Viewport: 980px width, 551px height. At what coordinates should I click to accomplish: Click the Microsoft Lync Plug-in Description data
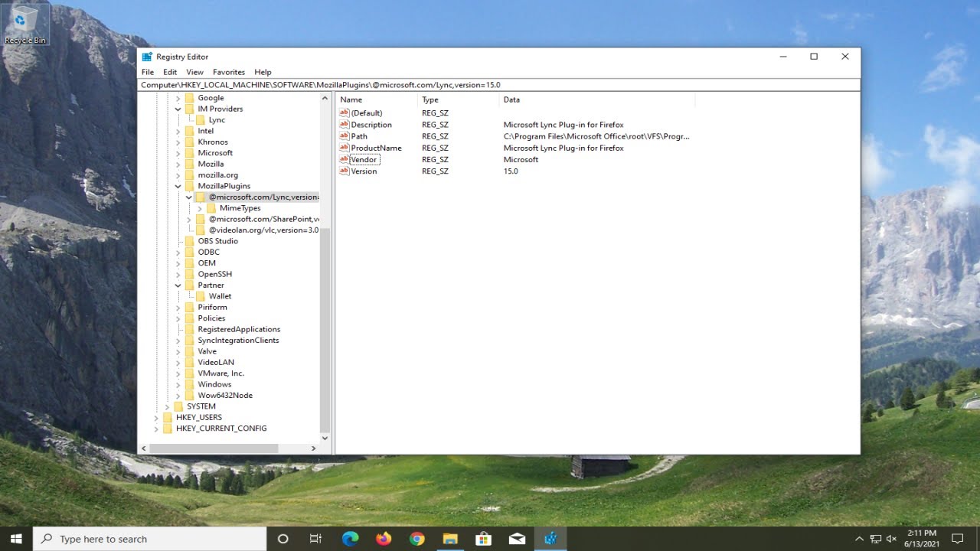pos(563,125)
